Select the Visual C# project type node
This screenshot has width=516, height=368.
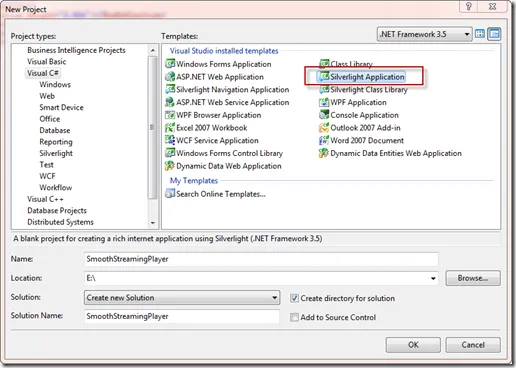click(43, 73)
